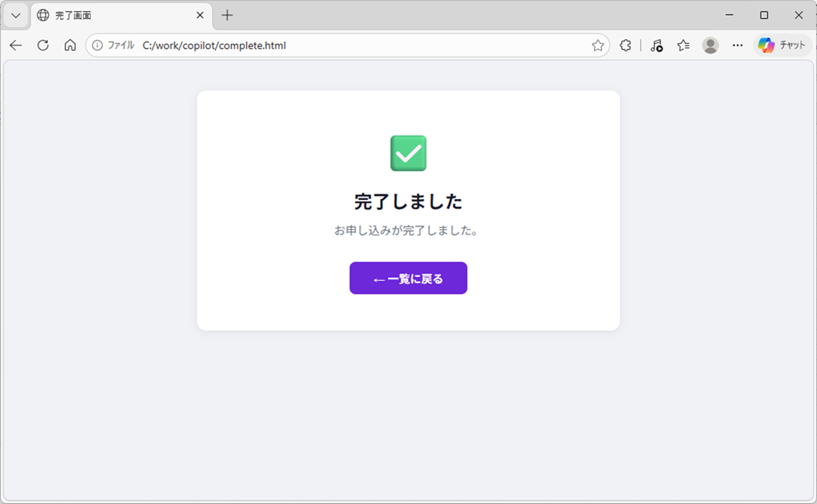Screen dimensions: 817x504
Task: View site information icon beside ファイル
Action: (x=97, y=45)
